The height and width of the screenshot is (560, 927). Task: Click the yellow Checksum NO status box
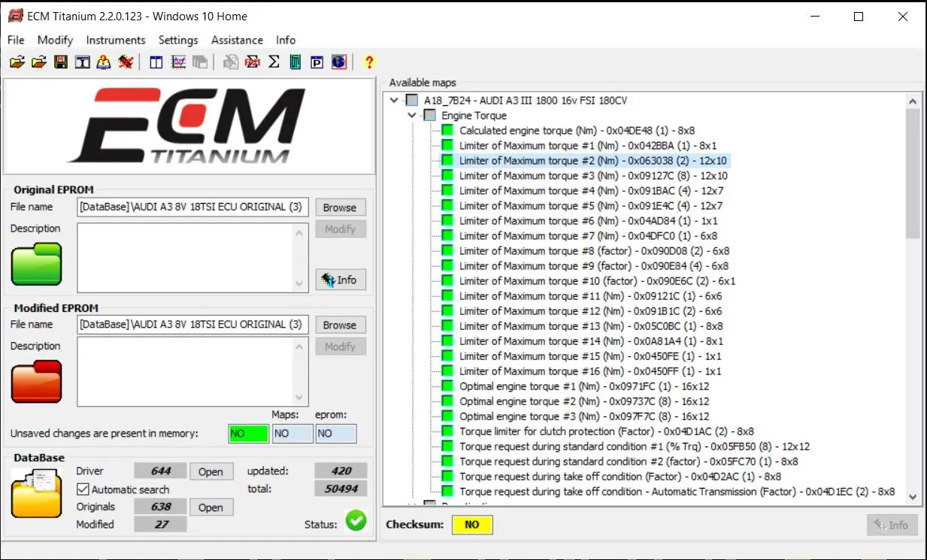pos(471,525)
